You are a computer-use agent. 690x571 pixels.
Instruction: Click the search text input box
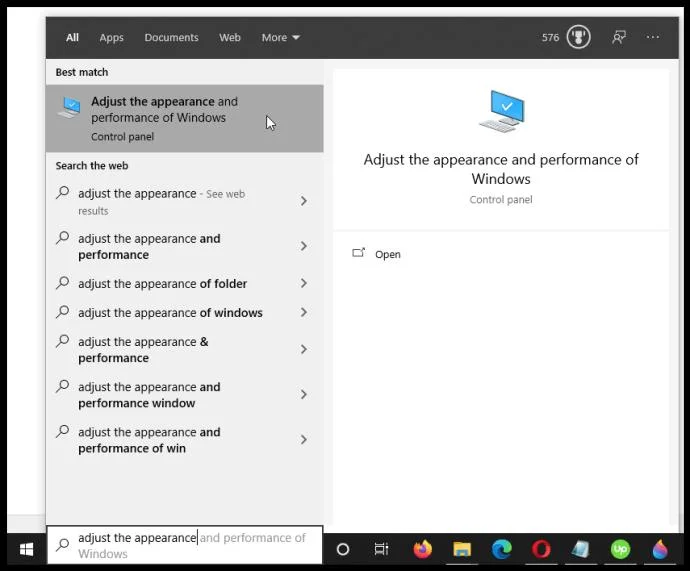pyautogui.click(x=185, y=545)
